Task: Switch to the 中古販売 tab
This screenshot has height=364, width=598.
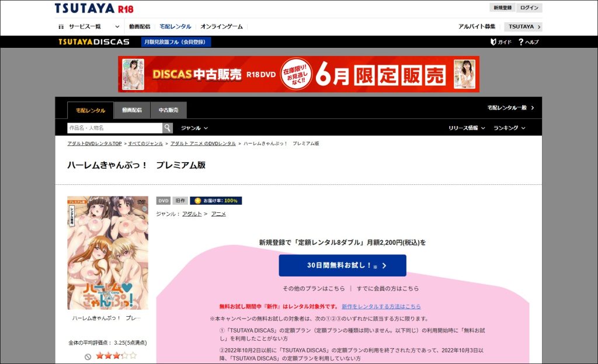Action: pyautogui.click(x=168, y=110)
